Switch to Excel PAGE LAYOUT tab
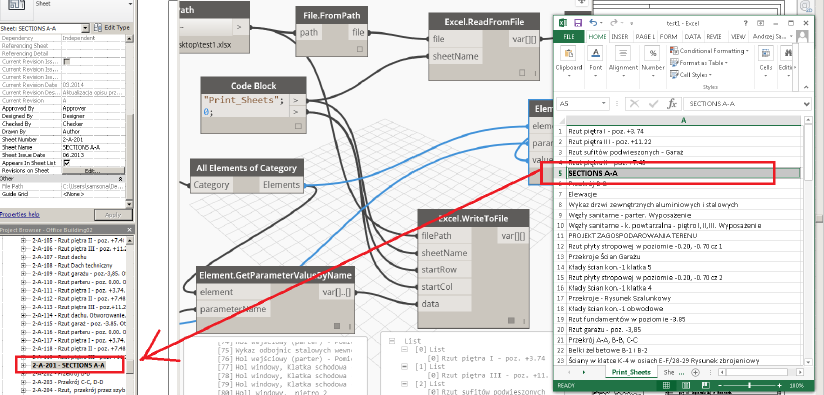 (645, 37)
